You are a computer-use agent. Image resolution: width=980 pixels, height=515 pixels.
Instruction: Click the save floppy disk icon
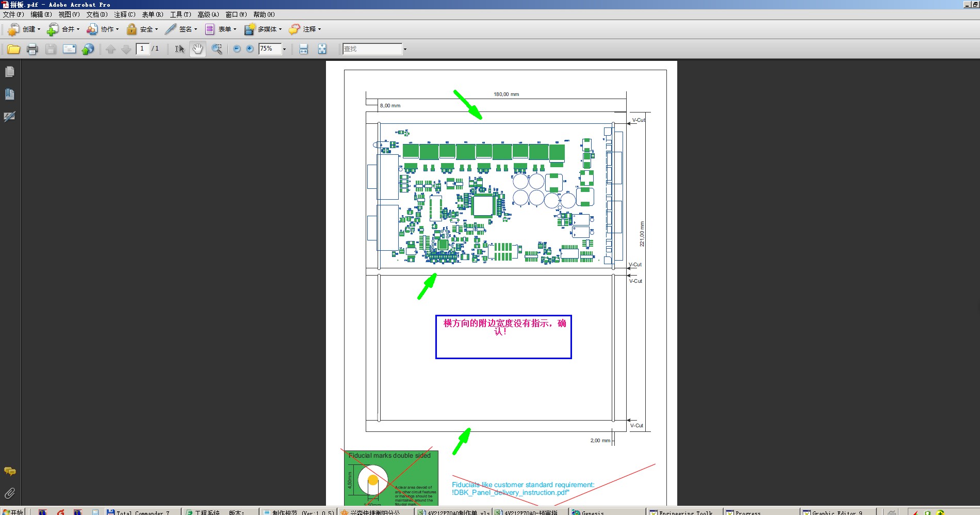51,49
